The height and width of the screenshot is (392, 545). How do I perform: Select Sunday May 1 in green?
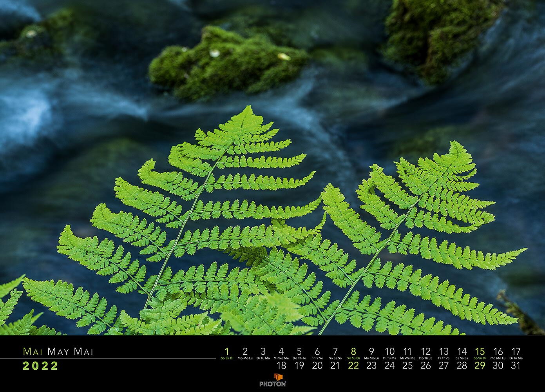click(x=227, y=351)
